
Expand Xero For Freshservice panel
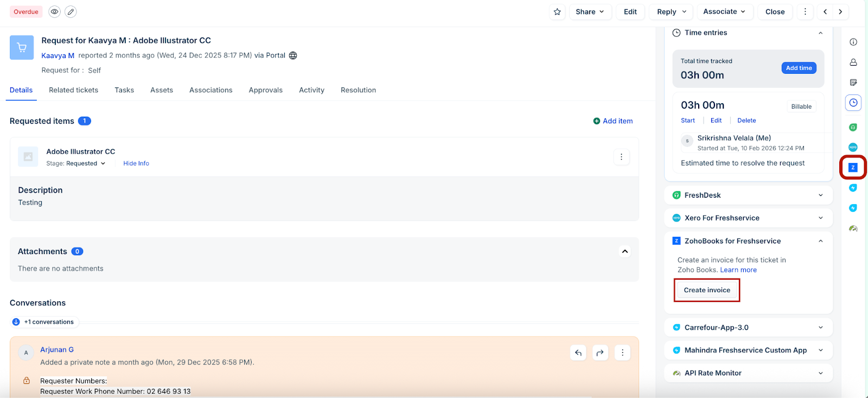pos(820,218)
